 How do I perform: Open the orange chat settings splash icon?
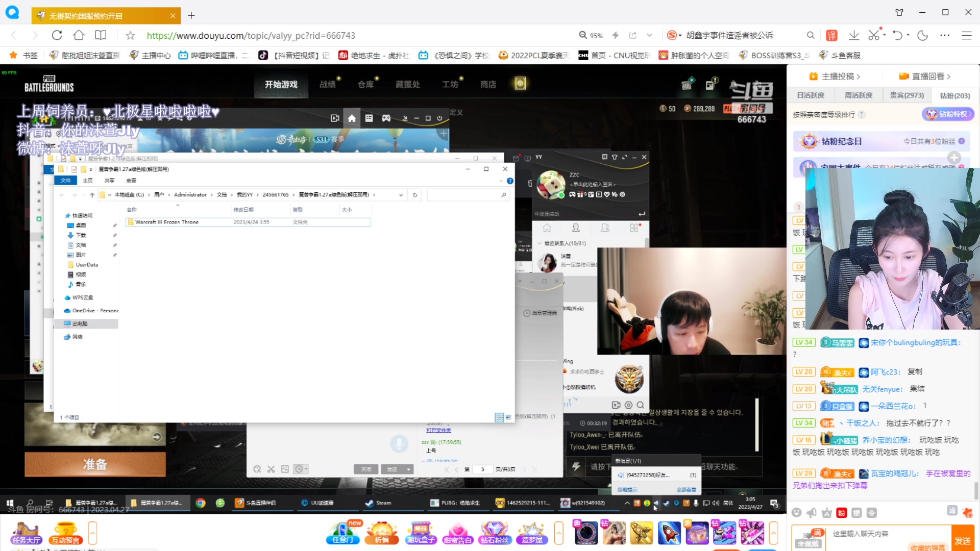tap(967, 512)
